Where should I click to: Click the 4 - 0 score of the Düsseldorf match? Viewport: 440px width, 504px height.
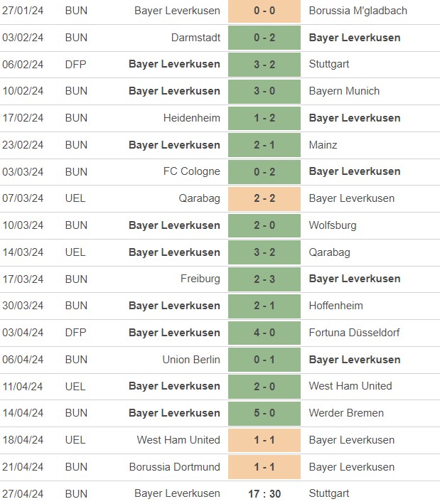pyautogui.click(x=264, y=333)
